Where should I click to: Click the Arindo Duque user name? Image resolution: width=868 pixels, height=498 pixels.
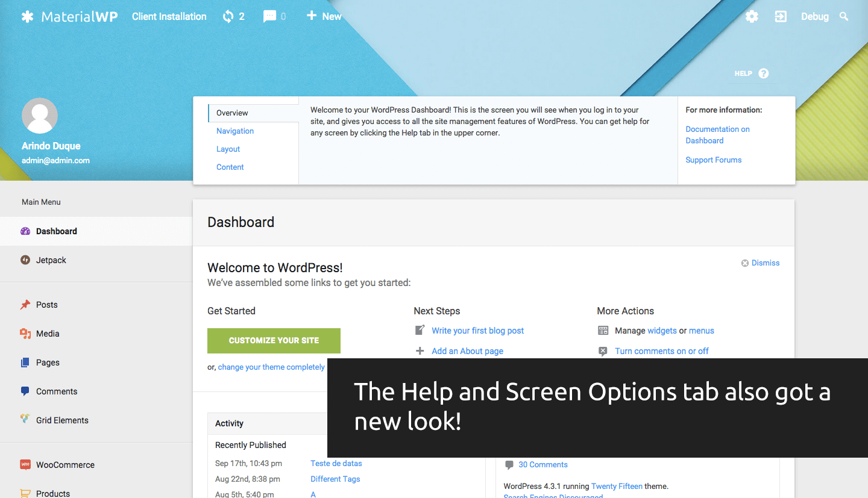pos(51,146)
